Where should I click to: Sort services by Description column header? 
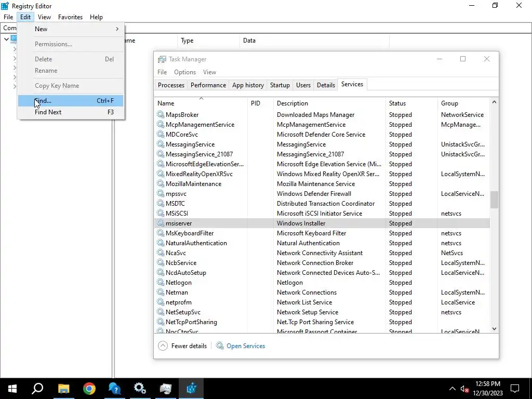click(329, 103)
